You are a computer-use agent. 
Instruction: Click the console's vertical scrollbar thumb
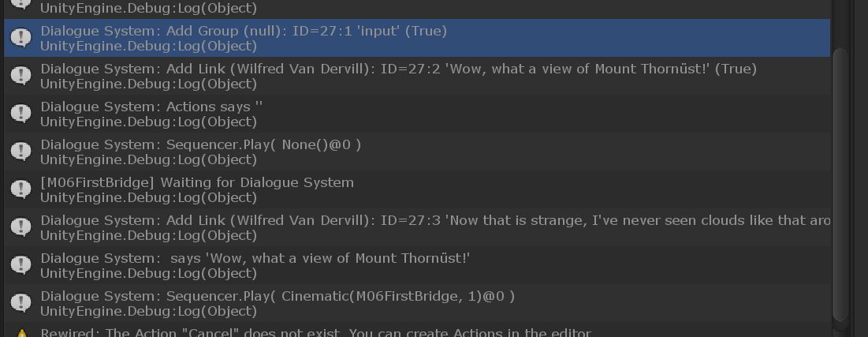[x=840, y=184]
